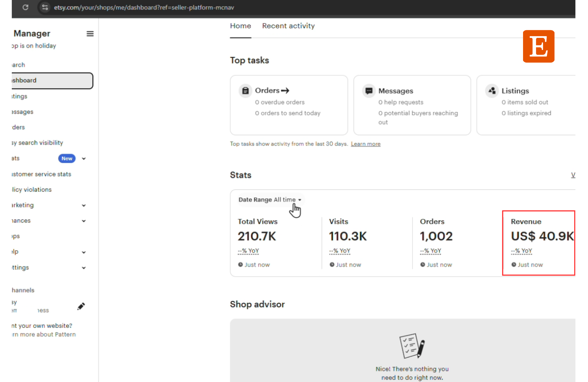Click clock icon under Revenue

[514, 264]
